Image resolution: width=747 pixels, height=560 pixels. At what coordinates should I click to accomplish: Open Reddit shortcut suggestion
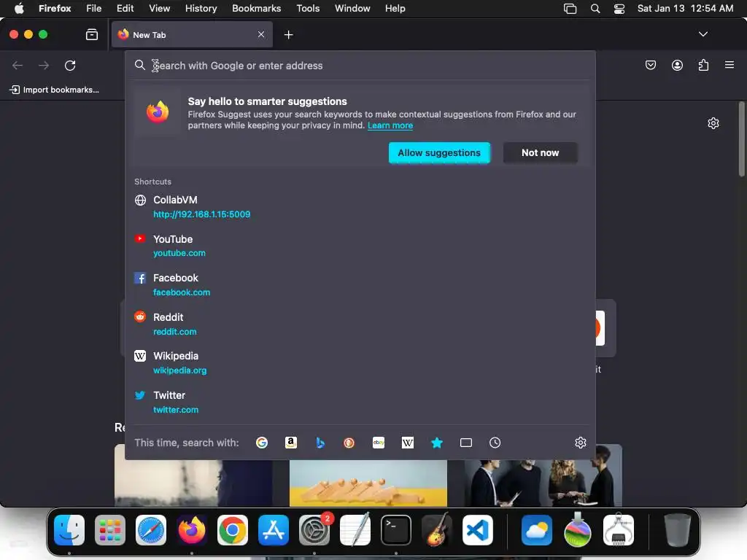[360, 324]
